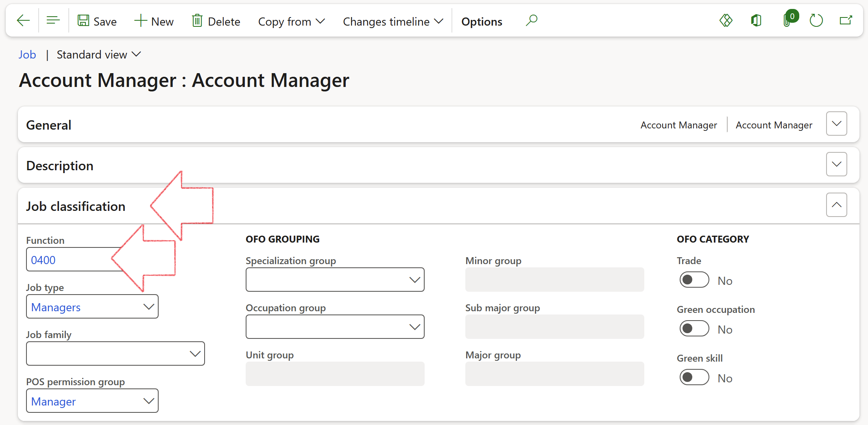Click the Function input field

coord(69,260)
